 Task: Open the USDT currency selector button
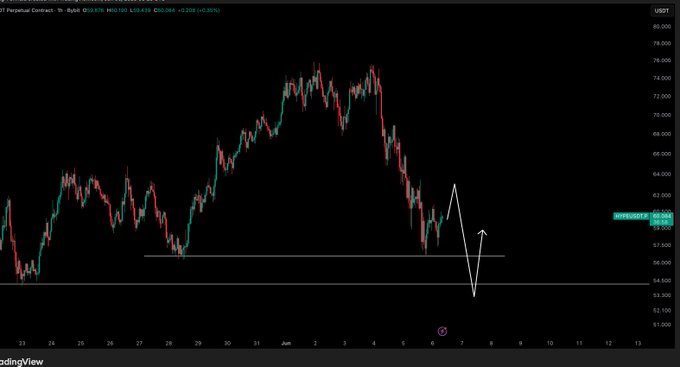point(662,11)
